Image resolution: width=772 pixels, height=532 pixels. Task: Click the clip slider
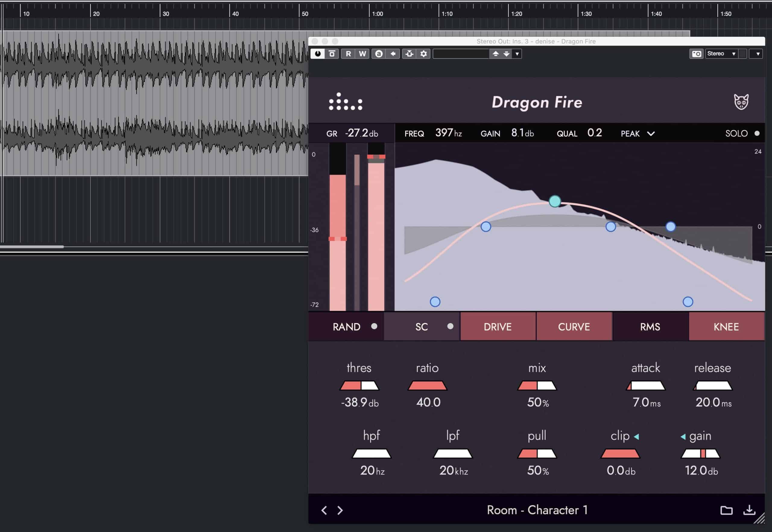[x=620, y=454]
